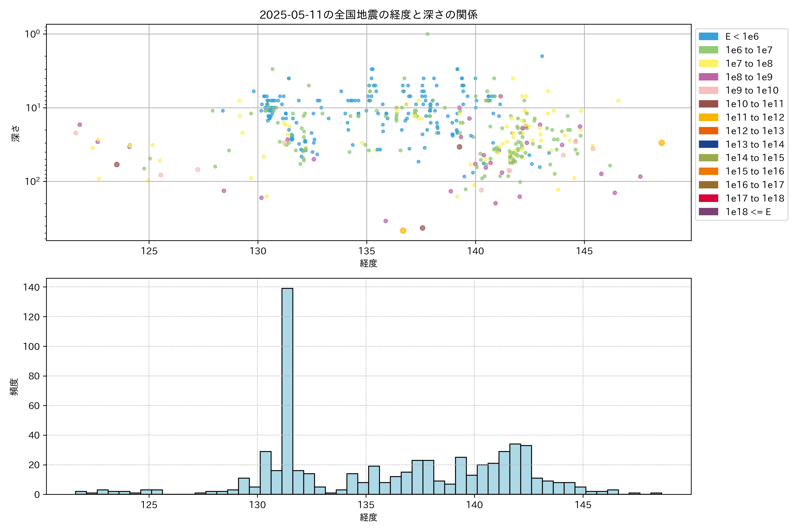This screenshot has width=798, height=532.
Task: Click the chart title text at the top
Action: click(x=368, y=15)
